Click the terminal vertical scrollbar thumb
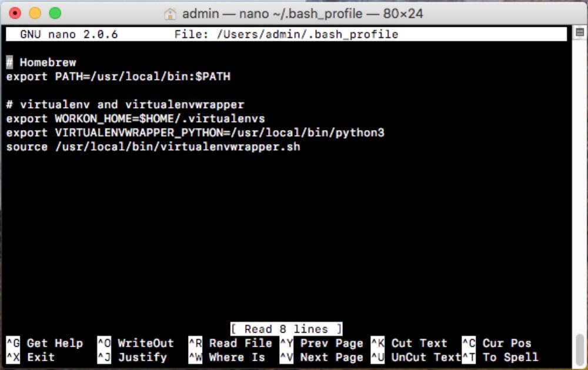 click(580, 351)
